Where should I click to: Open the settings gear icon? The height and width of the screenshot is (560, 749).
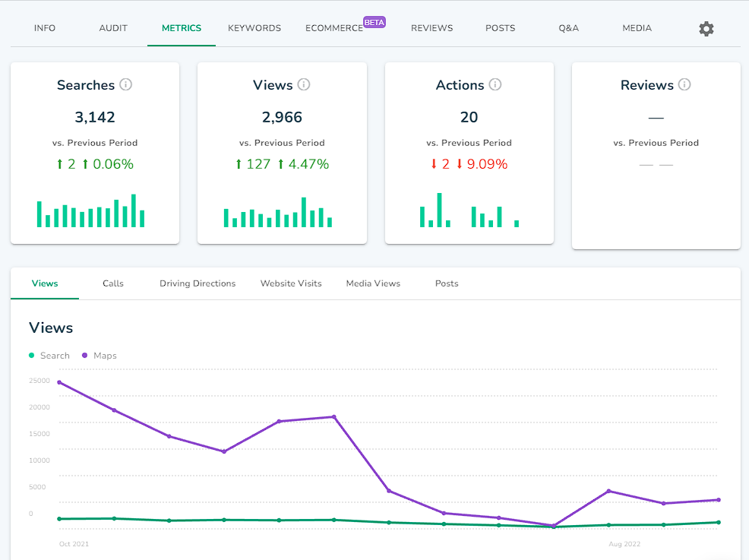point(706,29)
